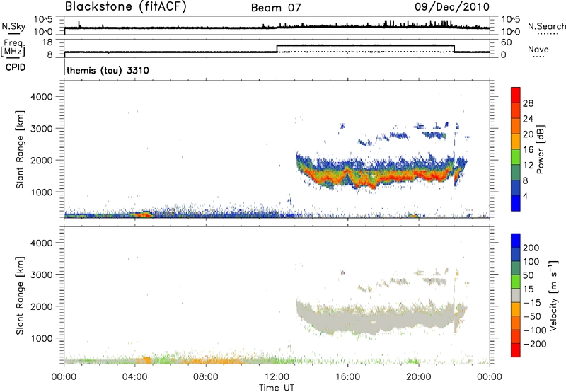Image resolution: width=566 pixels, height=392 pixels.
Task: Click the red top of power colorbar
Action: (x=516, y=94)
